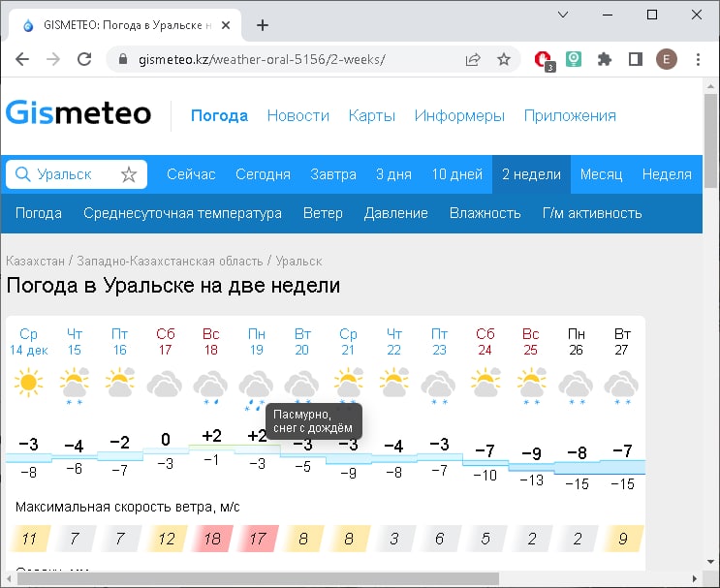Click the search magnifier icon
The height and width of the screenshot is (588, 720).
22,174
